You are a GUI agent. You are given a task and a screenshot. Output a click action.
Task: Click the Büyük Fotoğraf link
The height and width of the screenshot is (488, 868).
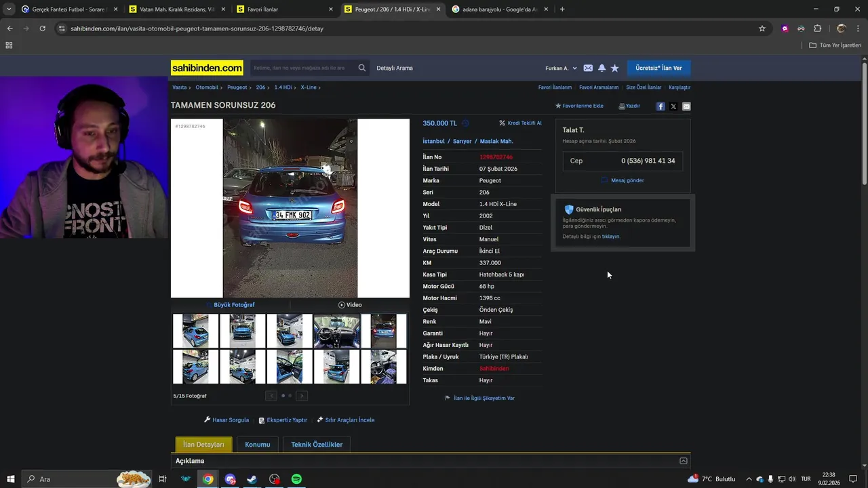231,305
